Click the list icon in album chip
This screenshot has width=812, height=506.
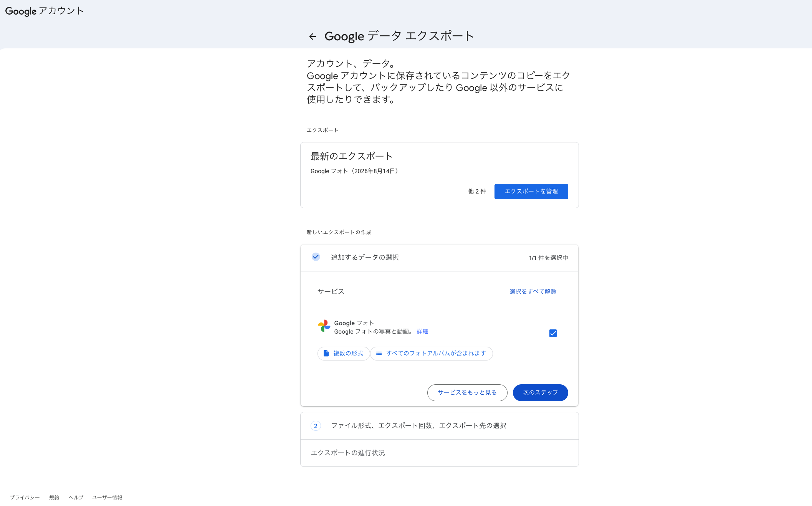point(379,353)
